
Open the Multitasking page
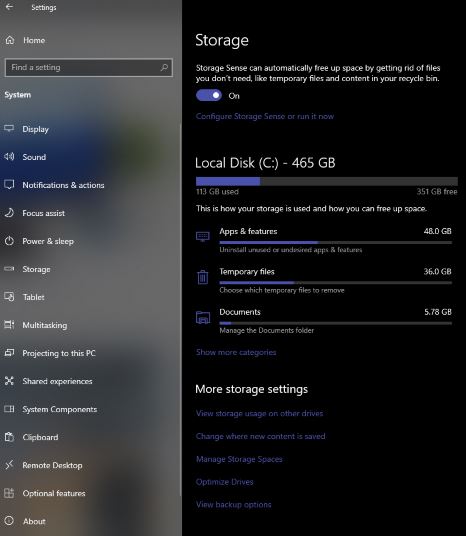pyautogui.click(x=45, y=325)
